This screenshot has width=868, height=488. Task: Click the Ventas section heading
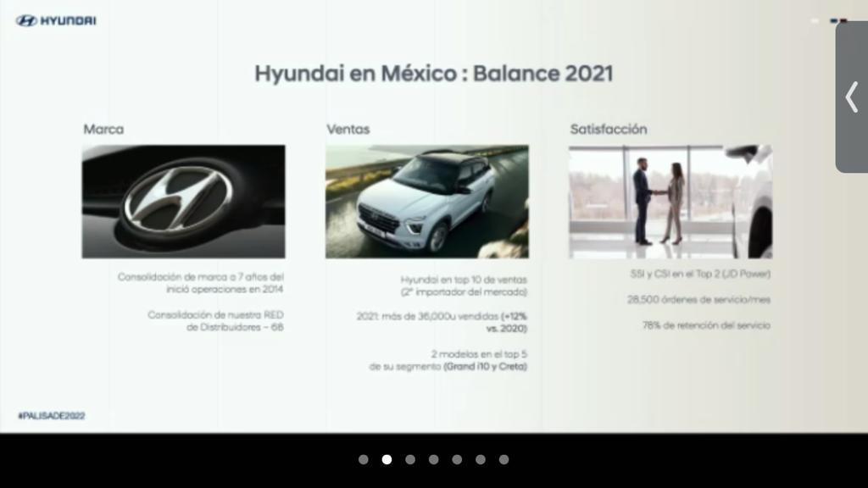click(x=348, y=130)
